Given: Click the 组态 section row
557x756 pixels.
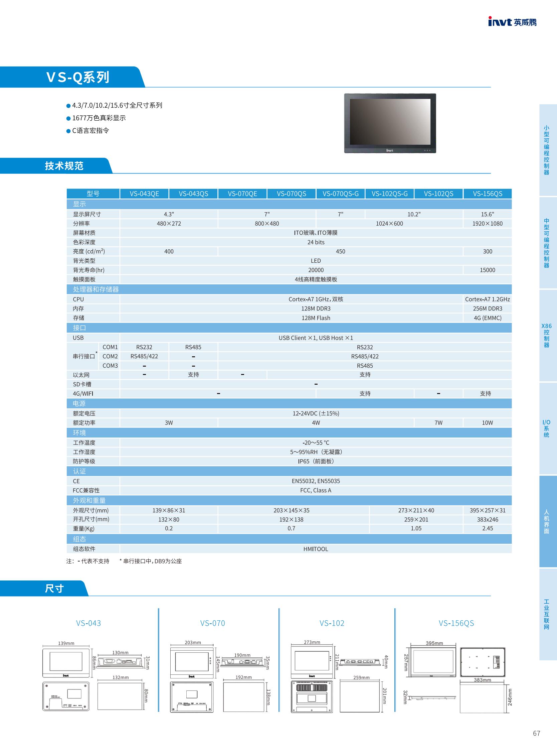Looking at the screenshot, I should (x=289, y=539).
